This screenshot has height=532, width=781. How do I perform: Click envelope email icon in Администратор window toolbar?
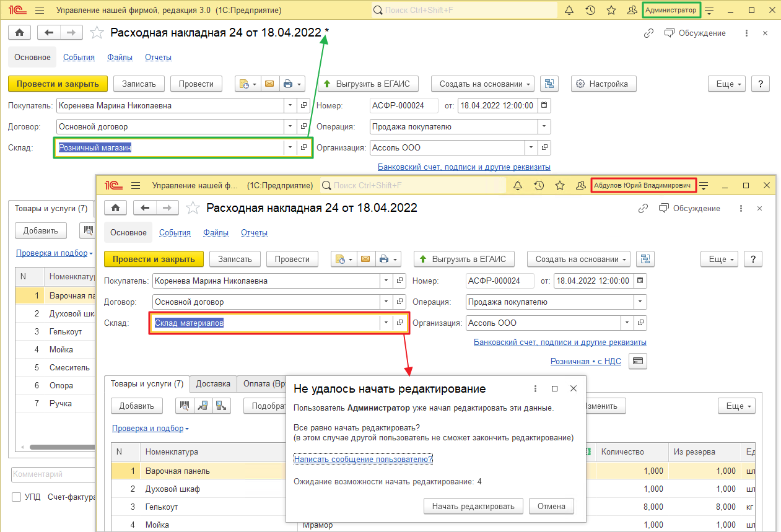(x=269, y=84)
